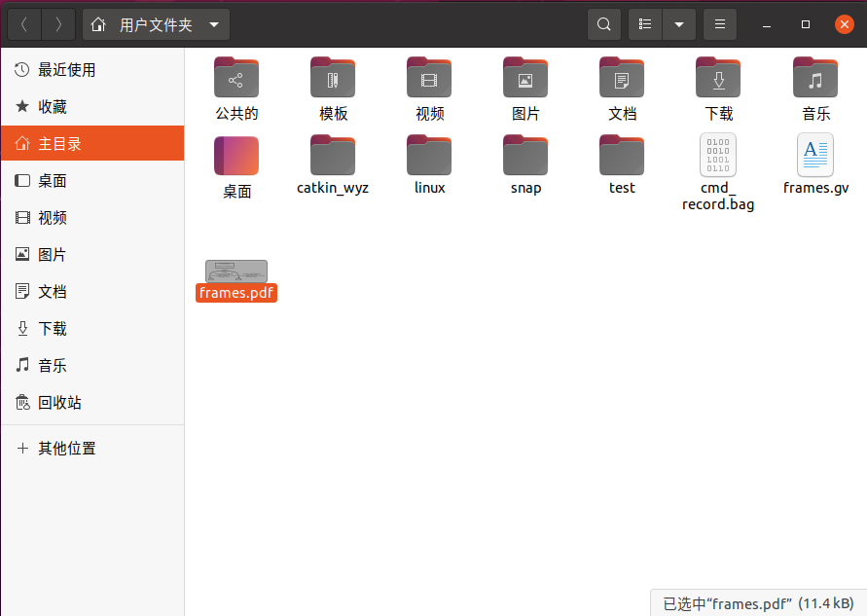Open the search icon in the toolbar
The image size is (867, 616).
click(x=603, y=23)
